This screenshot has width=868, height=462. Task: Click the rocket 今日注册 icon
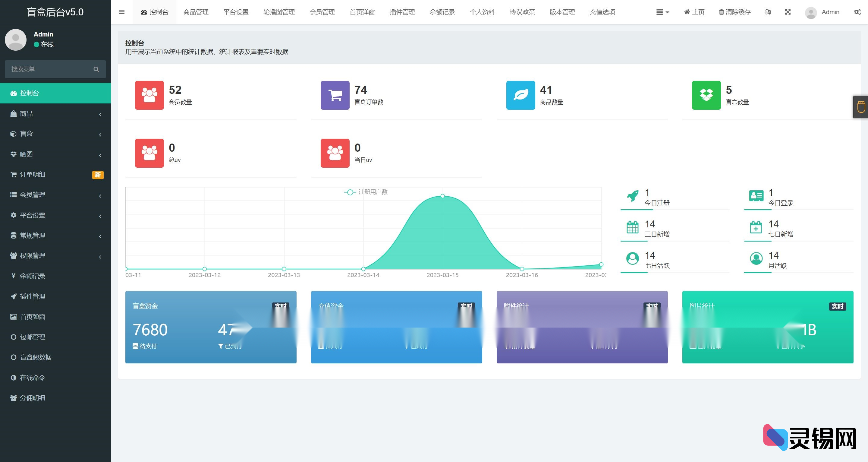[x=633, y=196]
